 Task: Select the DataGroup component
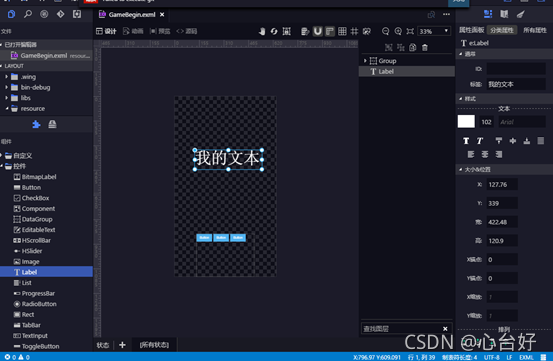33,219
